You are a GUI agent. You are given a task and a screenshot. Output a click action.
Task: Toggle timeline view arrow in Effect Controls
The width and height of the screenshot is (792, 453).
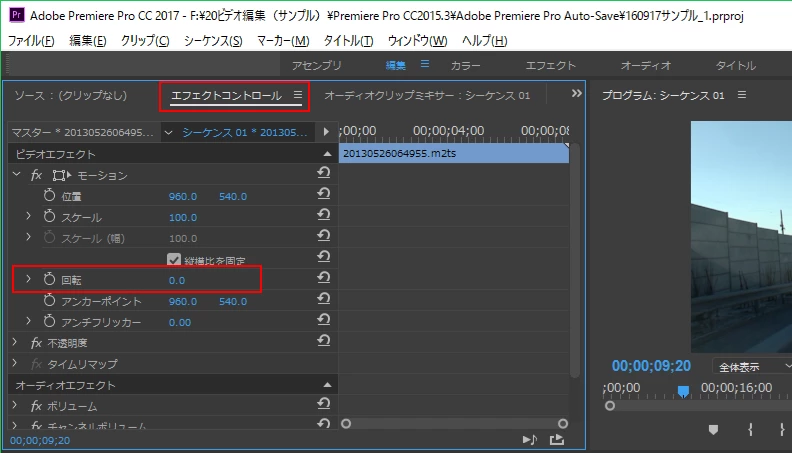point(326,132)
